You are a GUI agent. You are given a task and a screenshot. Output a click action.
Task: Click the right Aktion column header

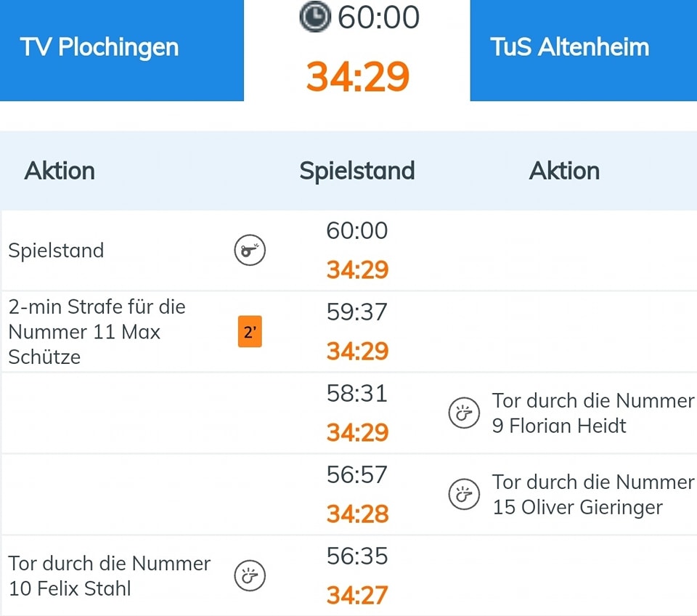click(564, 171)
